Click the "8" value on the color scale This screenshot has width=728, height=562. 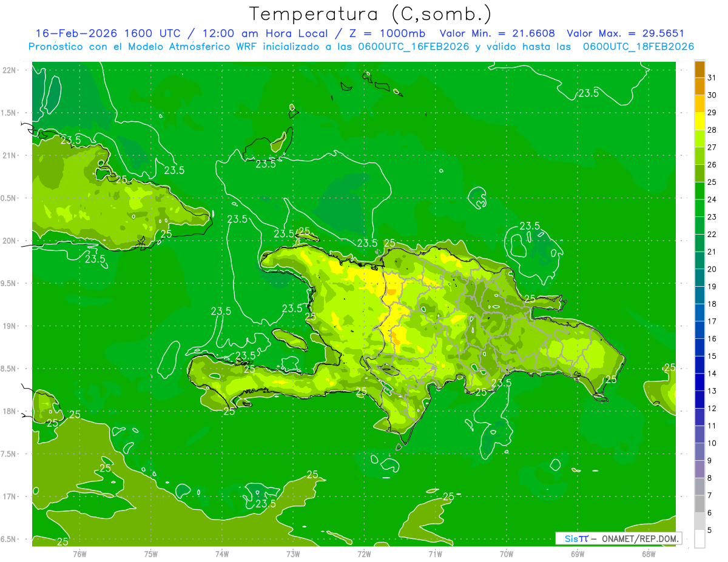(x=710, y=478)
